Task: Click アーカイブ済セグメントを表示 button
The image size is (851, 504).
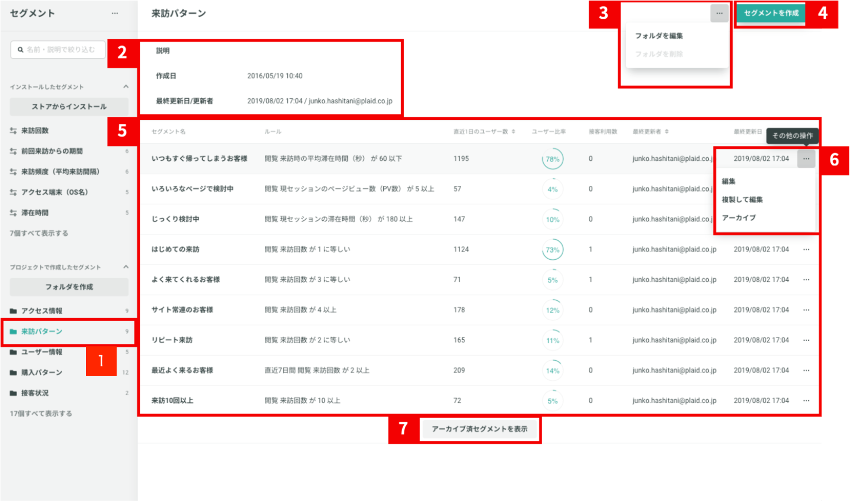Action: [479, 429]
